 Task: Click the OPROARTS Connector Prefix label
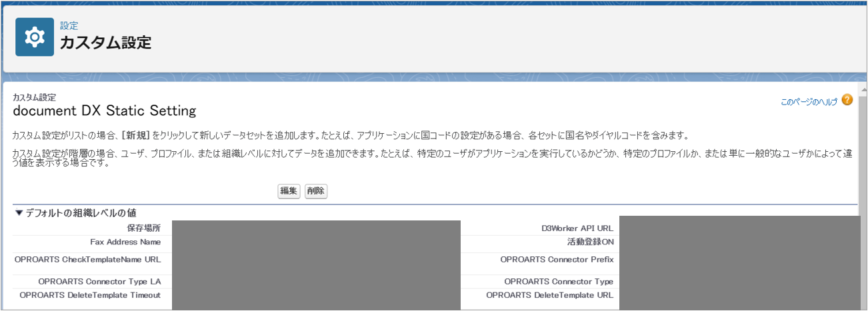pyautogui.click(x=557, y=259)
